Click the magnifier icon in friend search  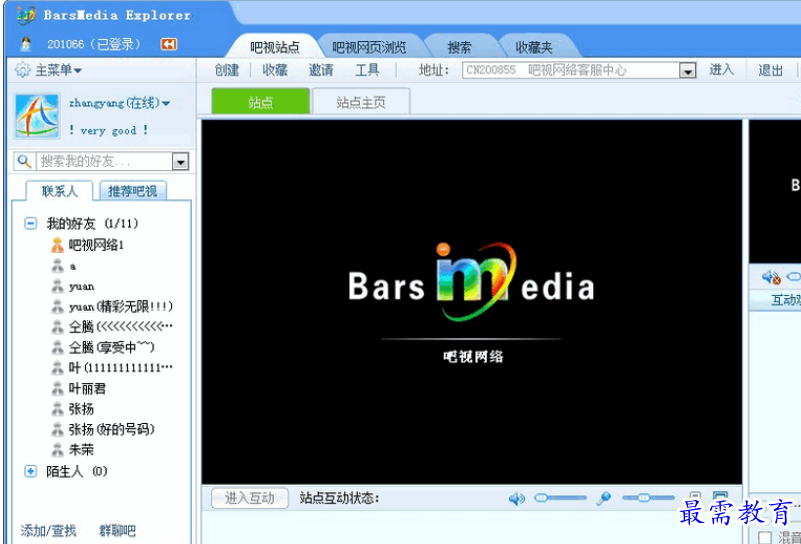[x=24, y=161]
